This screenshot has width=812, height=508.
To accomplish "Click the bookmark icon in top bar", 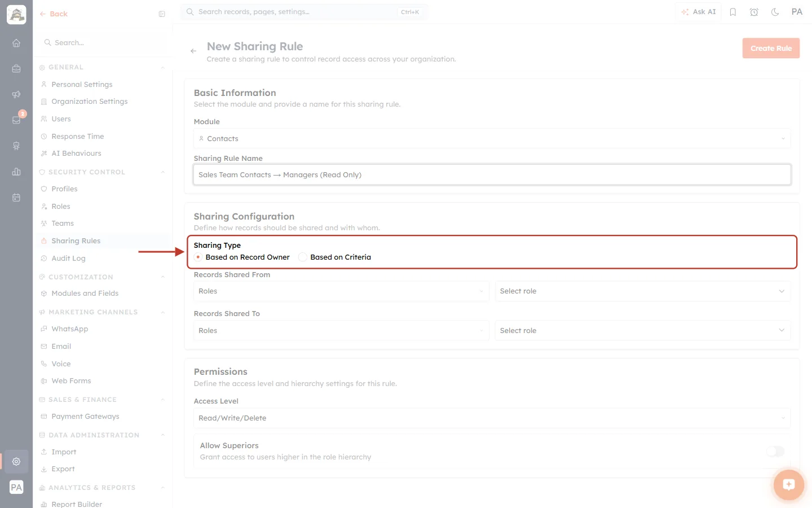I will point(733,12).
